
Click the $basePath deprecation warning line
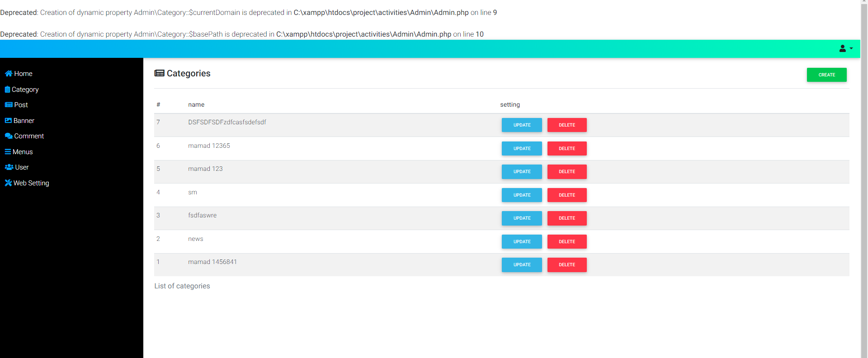[242, 34]
